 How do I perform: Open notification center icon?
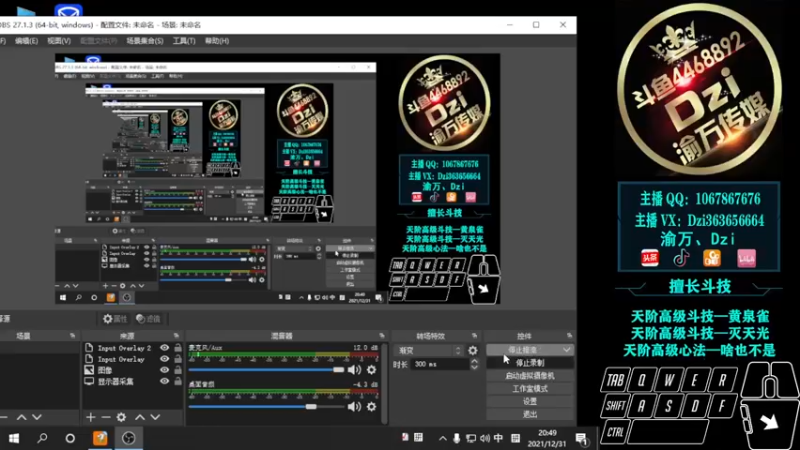point(581,439)
